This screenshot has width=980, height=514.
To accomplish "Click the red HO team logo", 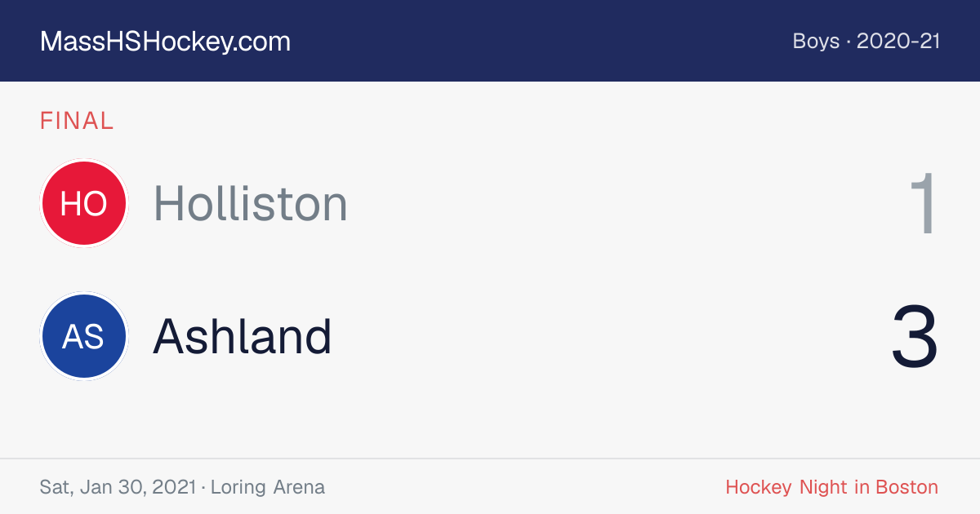I will pos(83,203).
